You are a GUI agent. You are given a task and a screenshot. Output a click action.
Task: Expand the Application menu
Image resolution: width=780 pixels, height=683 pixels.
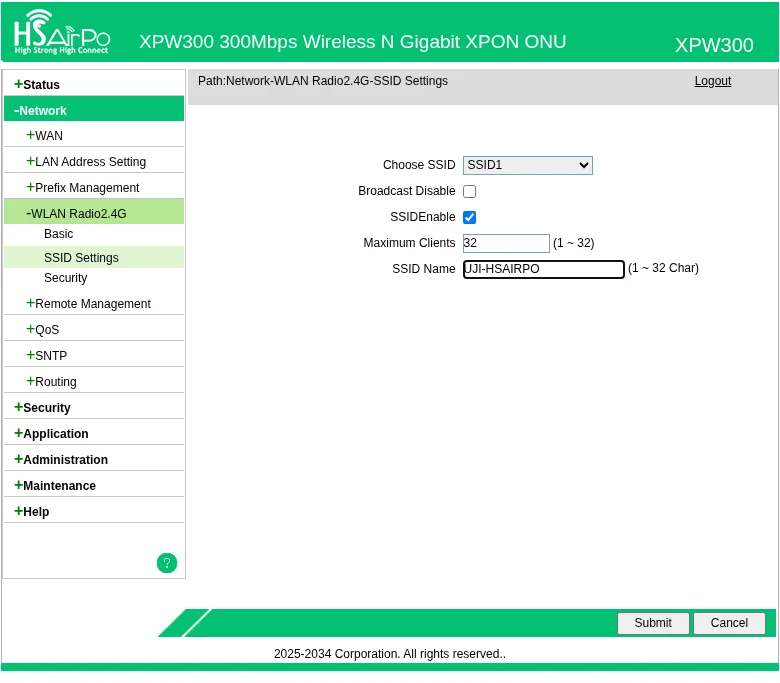coord(52,433)
